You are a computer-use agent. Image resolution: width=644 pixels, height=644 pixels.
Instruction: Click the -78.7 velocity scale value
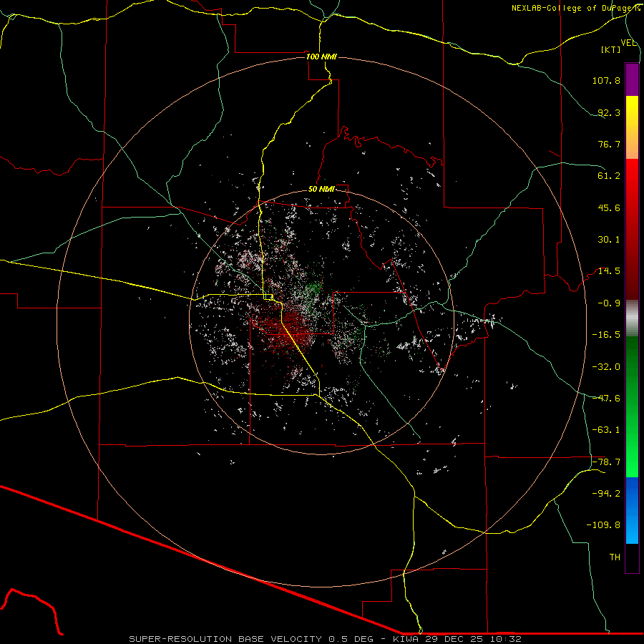point(606,462)
